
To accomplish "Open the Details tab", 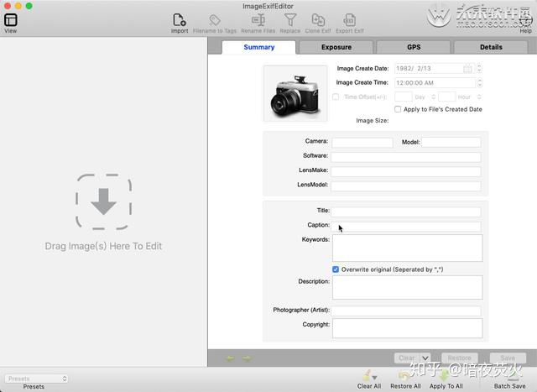I will click(491, 47).
